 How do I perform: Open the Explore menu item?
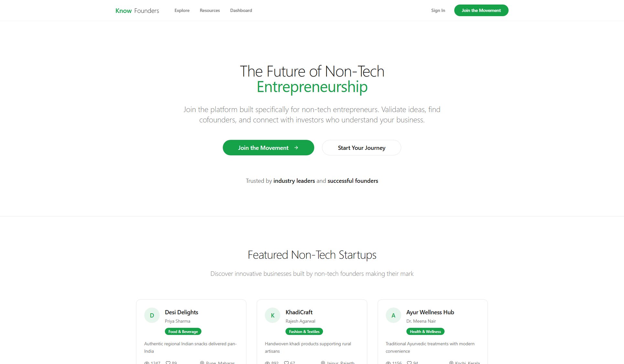[x=182, y=10]
